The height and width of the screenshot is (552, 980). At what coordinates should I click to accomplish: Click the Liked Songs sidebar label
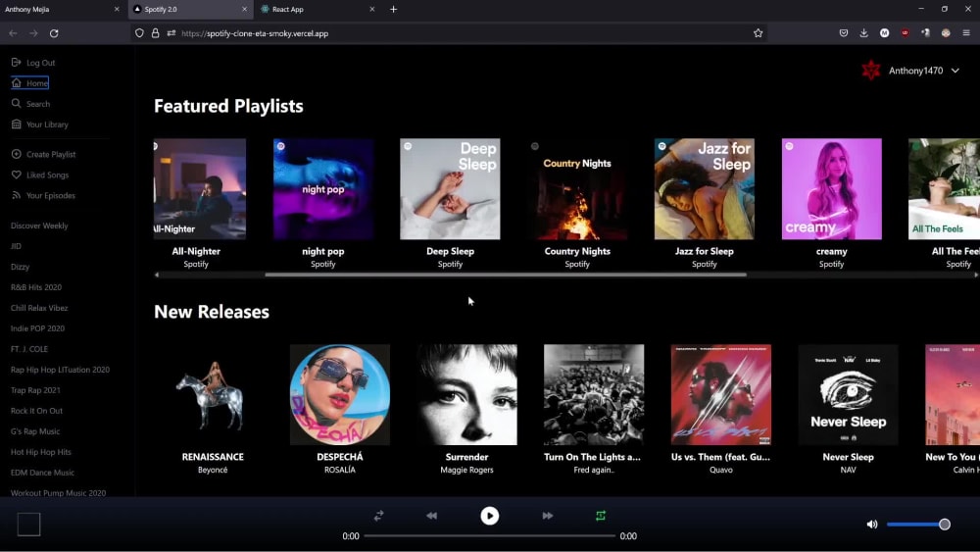[x=47, y=176]
